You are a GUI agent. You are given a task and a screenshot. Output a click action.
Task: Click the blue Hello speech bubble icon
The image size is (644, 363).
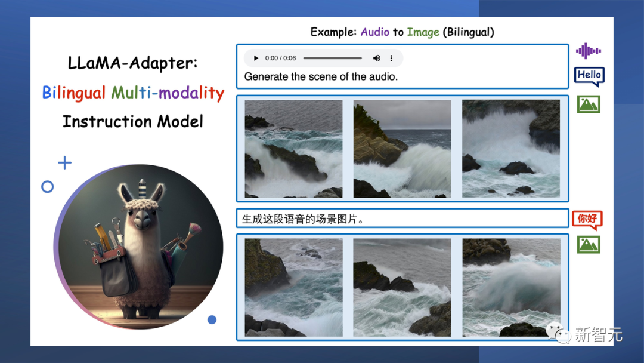coord(589,75)
